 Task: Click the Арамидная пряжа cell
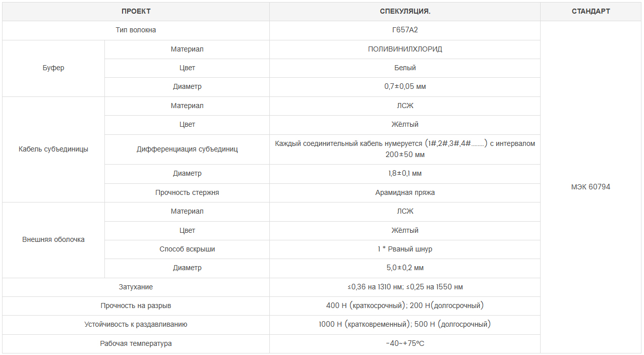(x=405, y=192)
